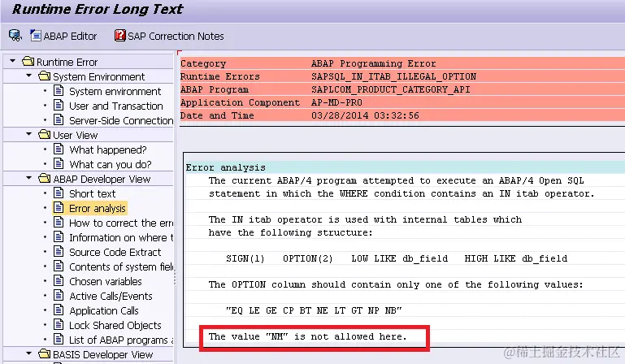Click the option values line starting "EQ LE GE
The image size is (625, 364).
point(314,310)
